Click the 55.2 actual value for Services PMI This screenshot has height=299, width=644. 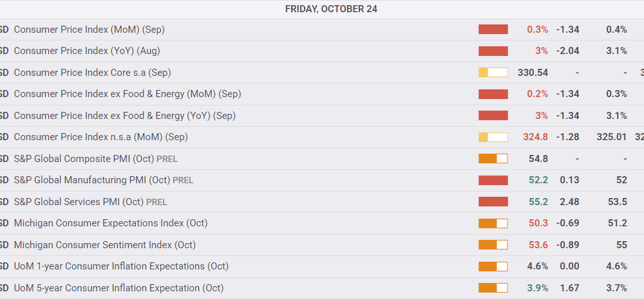[x=538, y=202]
